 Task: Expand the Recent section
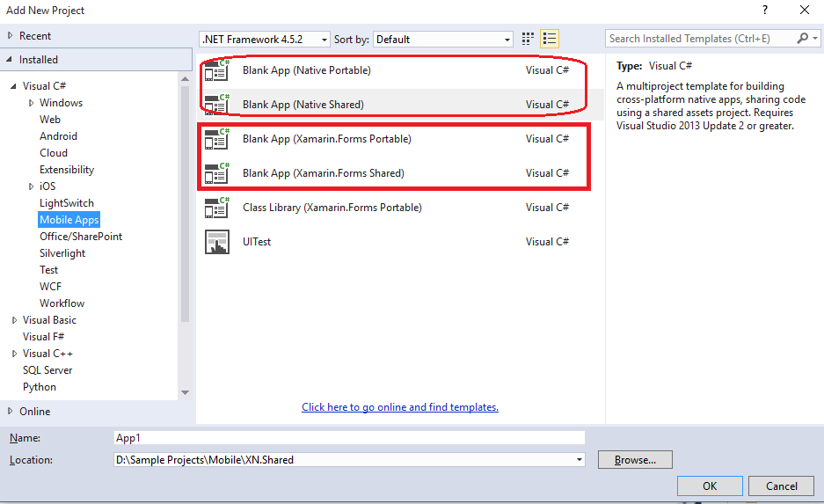point(10,35)
